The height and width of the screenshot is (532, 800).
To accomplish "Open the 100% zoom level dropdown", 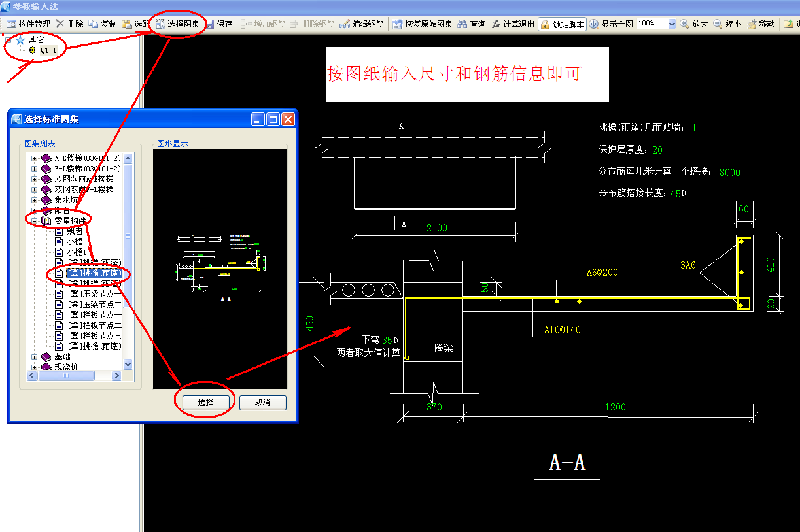I will (x=672, y=24).
